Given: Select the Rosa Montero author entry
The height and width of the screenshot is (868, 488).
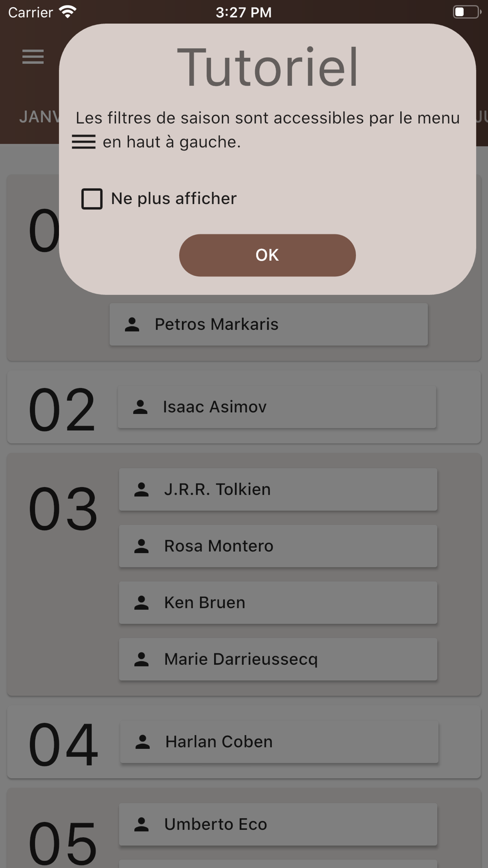Looking at the screenshot, I should 278,546.
